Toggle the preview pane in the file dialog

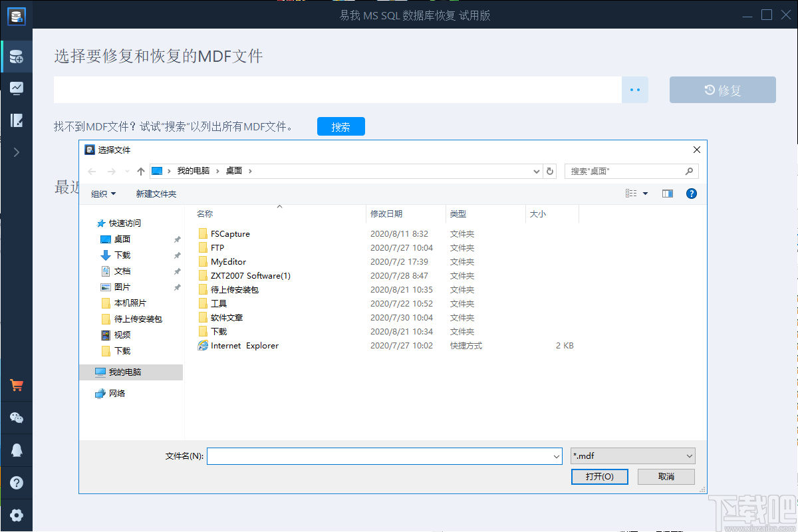668,194
